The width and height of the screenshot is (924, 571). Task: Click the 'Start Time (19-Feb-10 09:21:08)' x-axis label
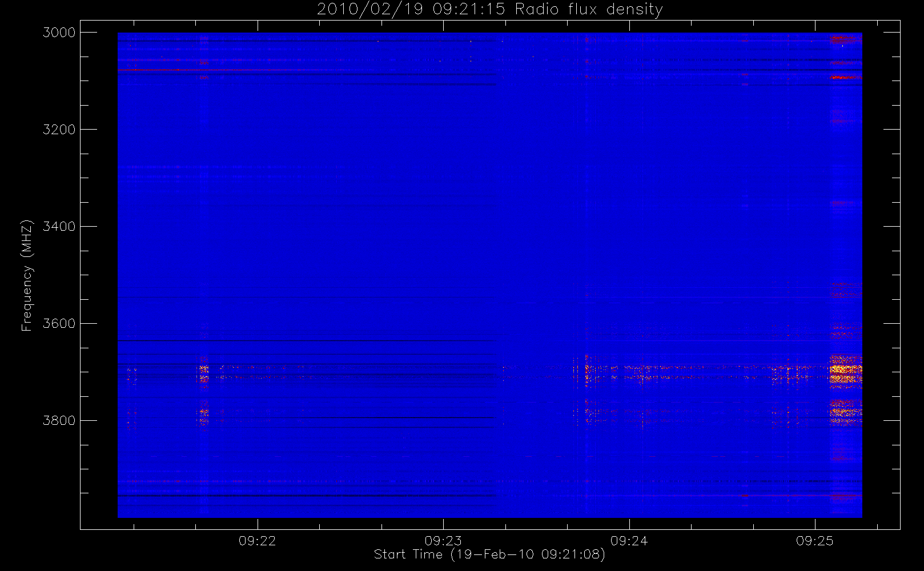click(489, 554)
